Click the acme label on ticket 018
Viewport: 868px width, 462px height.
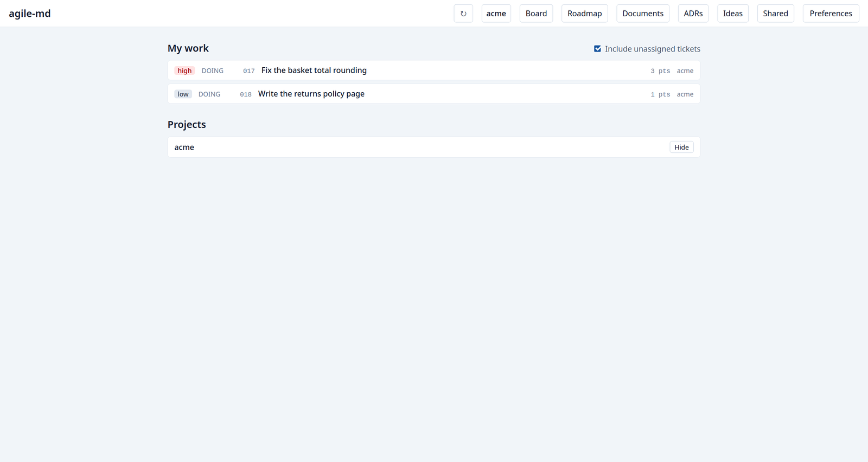point(685,94)
